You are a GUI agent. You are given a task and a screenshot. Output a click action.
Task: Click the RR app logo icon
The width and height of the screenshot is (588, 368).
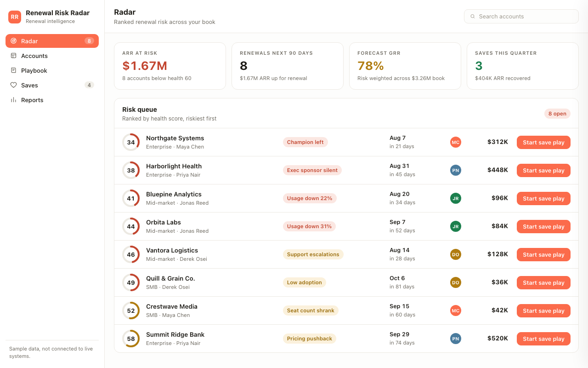point(15,17)
